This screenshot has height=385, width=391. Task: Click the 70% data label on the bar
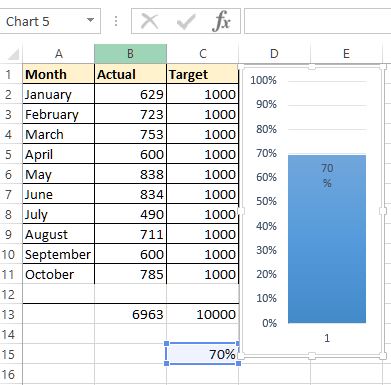coord(327,175)
